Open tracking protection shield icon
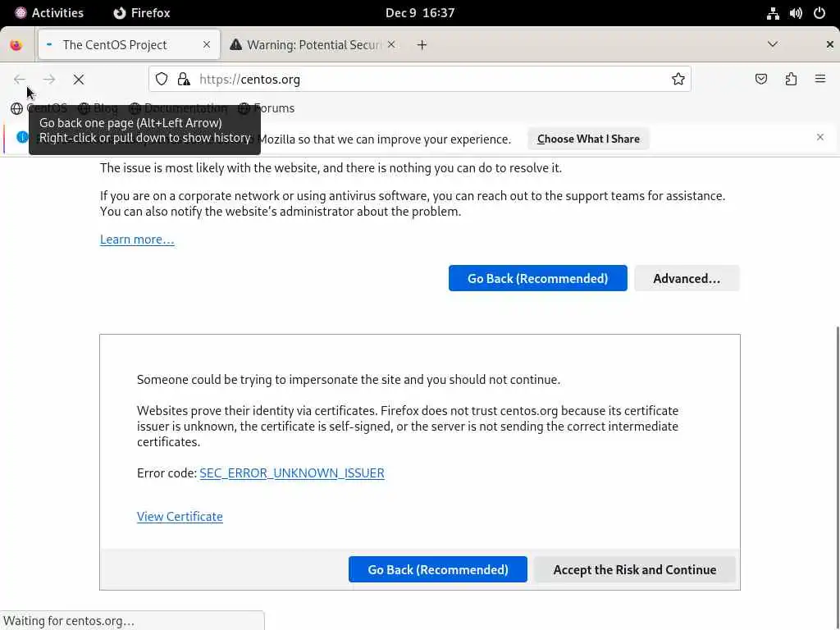This screenshot has height=630, width=840. (x=162, y=80)
